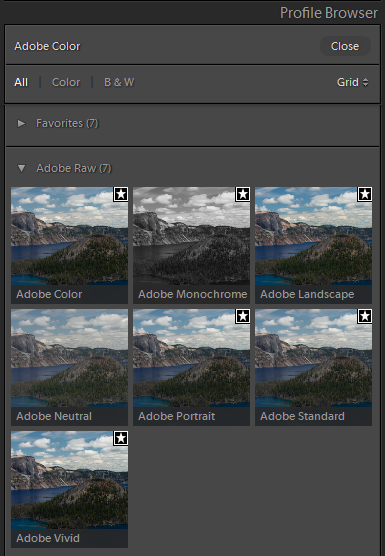Toggle favorite star on Adobe Vivid
Image resolution: width=385 pixels, height=556 pixels.
(x=121, y=438)
